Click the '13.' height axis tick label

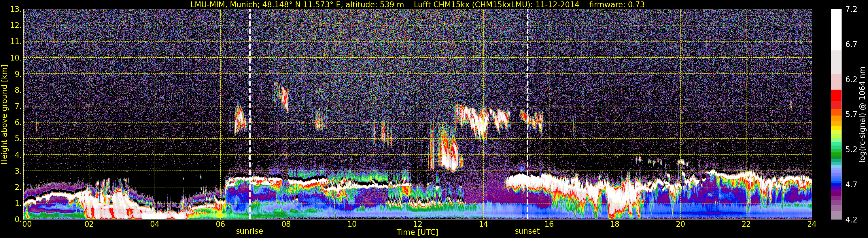[x=16, y=9]
